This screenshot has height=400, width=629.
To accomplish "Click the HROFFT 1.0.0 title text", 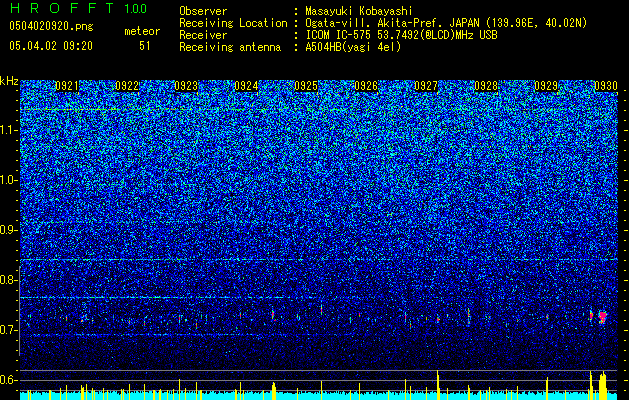I will point(78,8).
